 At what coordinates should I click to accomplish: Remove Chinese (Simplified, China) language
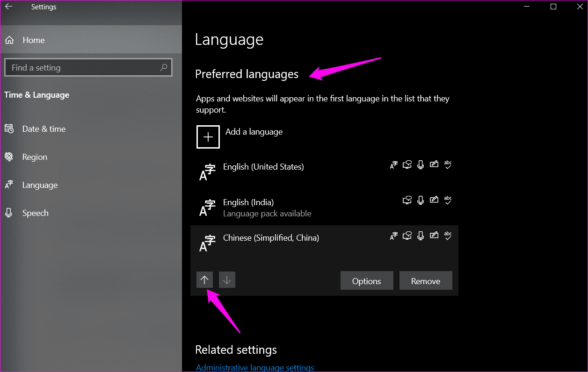pos(426,281)
